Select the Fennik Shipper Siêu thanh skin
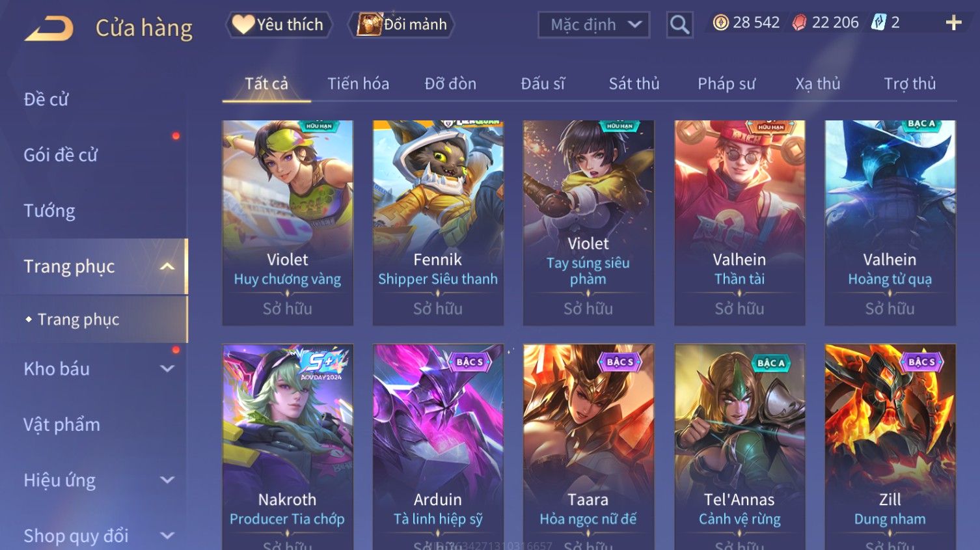 coord(438,223)
